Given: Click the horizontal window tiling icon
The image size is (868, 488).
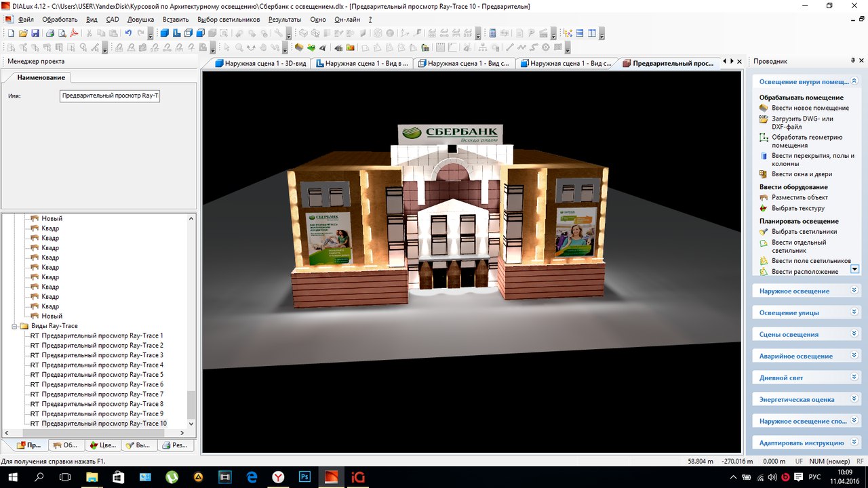Looking at the screenshot, I should click(x=580, y=33).
